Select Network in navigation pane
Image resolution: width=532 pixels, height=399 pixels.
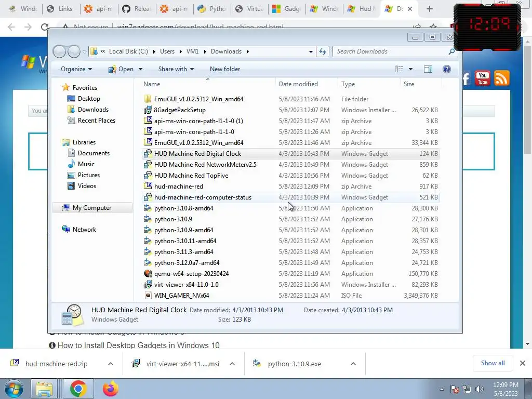[x=85, y=230]
